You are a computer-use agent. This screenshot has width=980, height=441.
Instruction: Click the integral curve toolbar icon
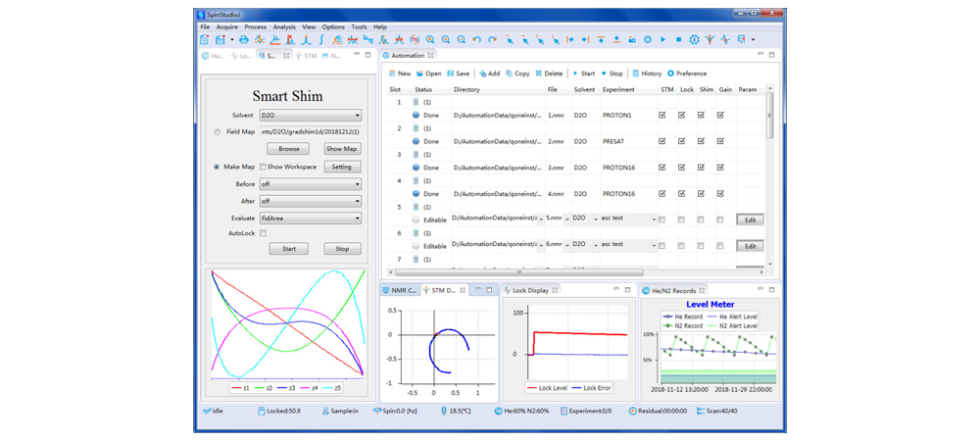point(321,39)
